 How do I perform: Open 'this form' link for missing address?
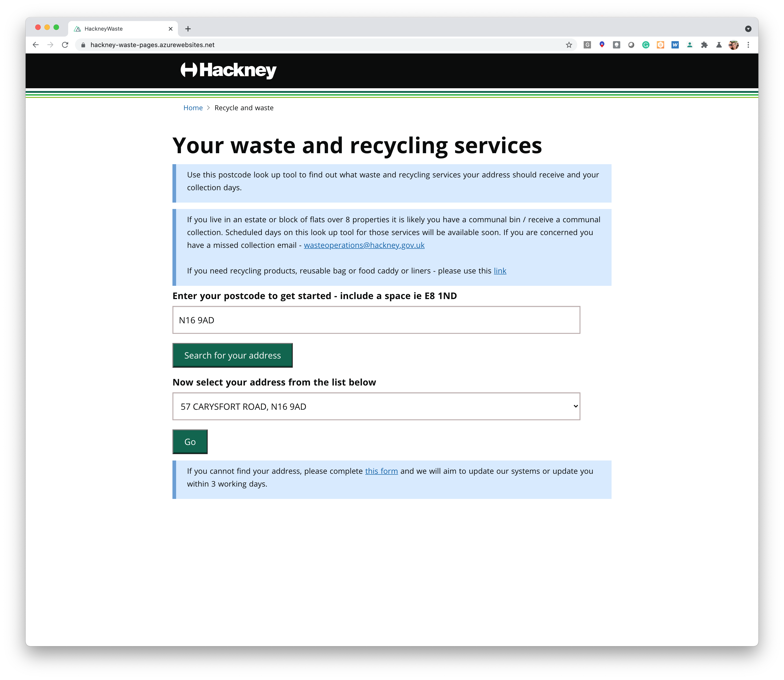tap(381, 471)
